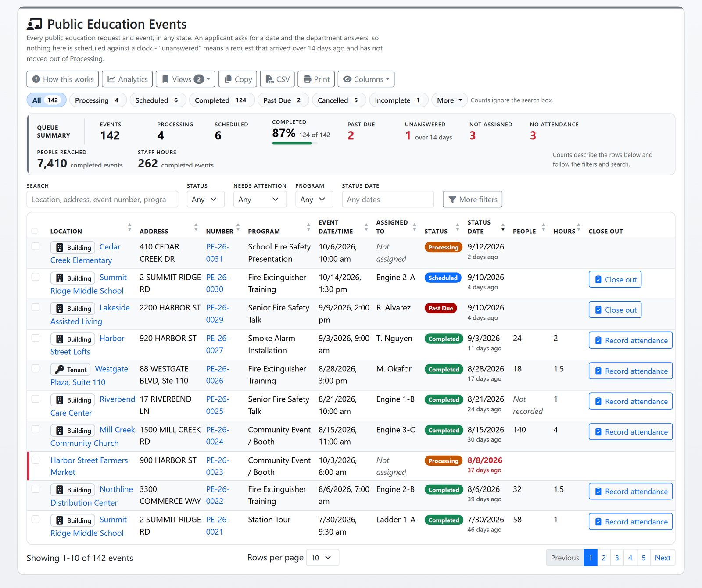Click Building badge icon for Cedar Creek Elementary
This screenshot has width=702, height=588.
(x=60, y=248)
